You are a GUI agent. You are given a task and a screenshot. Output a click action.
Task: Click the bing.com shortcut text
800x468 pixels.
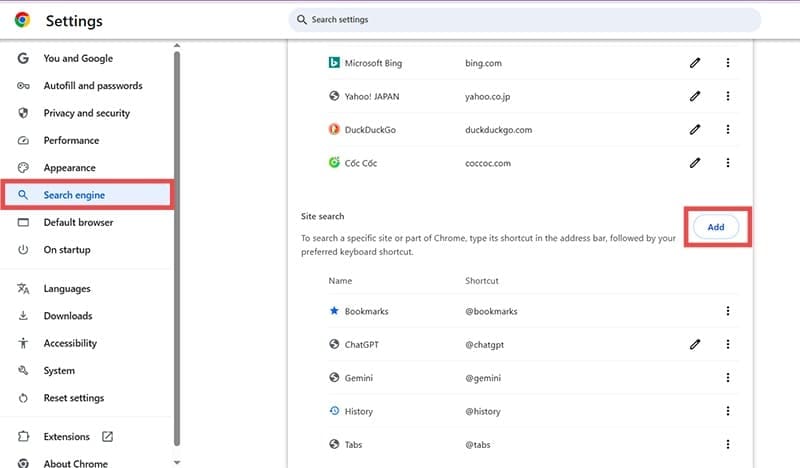coord(483,63)
